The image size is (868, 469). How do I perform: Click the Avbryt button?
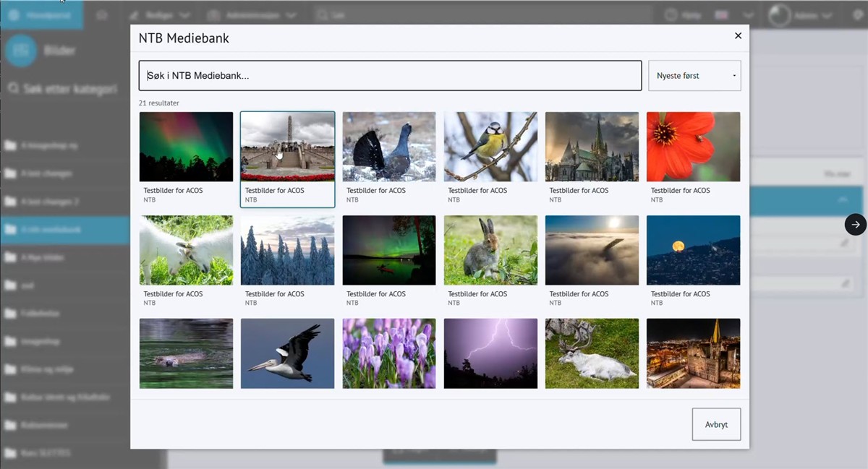coord(716,424)
